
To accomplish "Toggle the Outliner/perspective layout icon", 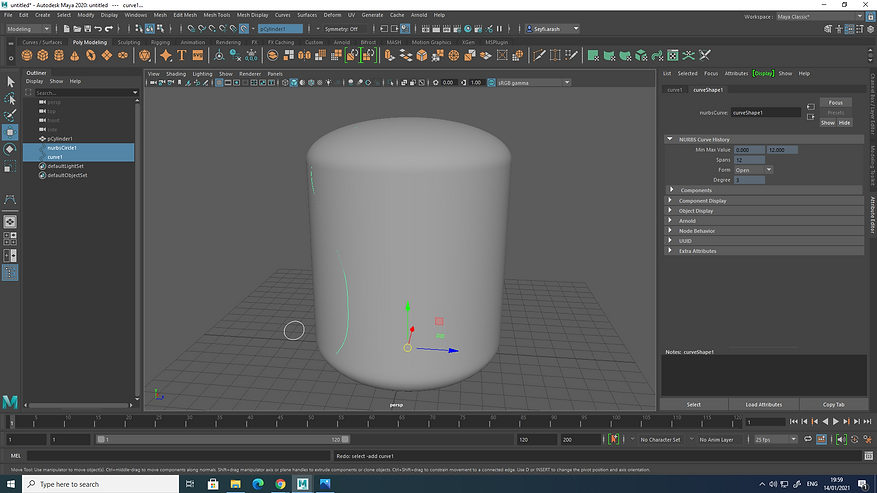I will 10,273.
